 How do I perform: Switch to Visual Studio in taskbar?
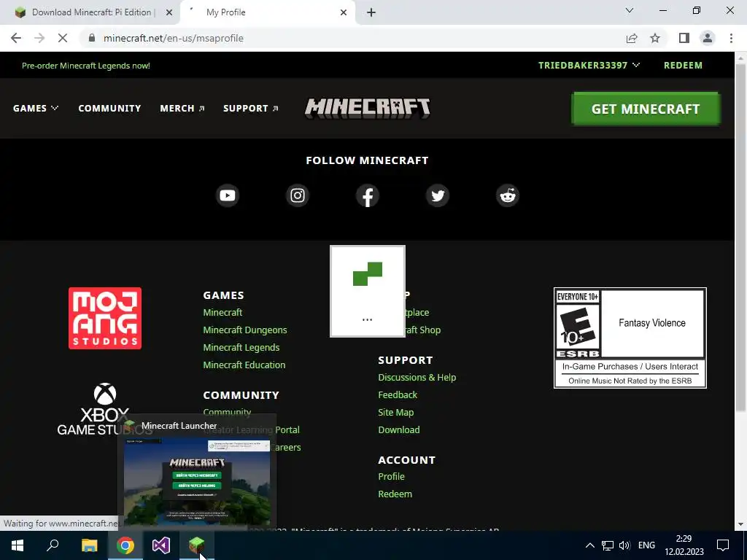tap(161, 545)
